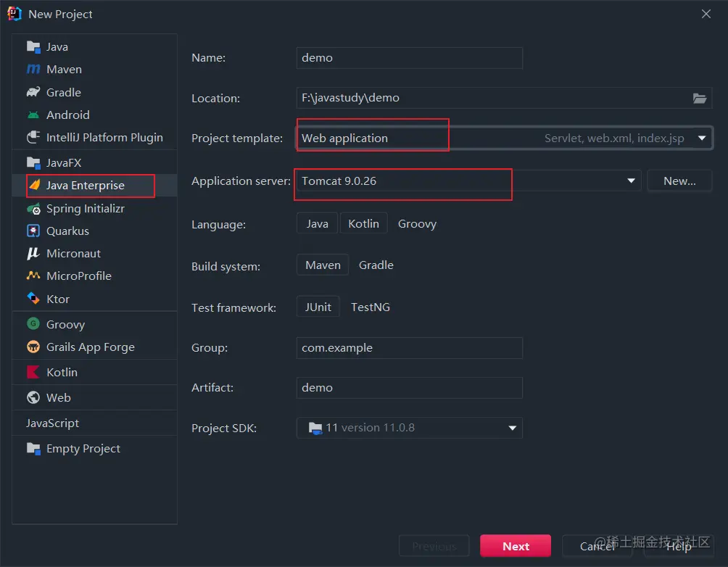Select the Kotlin icon in sidebar

point(33,372)
